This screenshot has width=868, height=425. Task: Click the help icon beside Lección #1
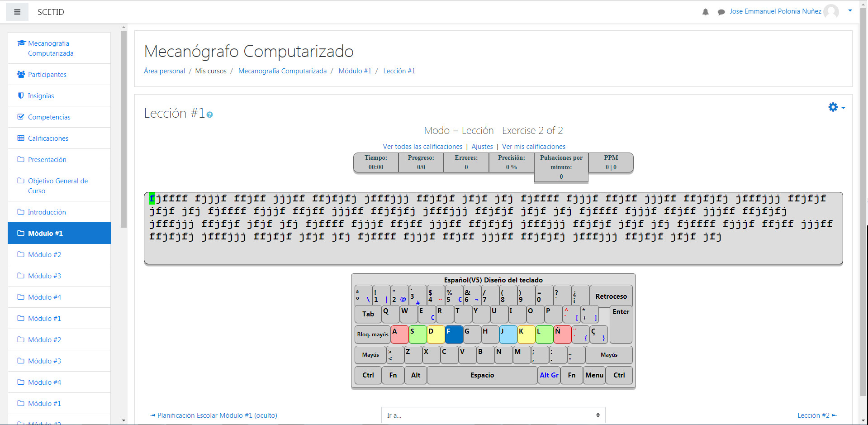point(209,115)
